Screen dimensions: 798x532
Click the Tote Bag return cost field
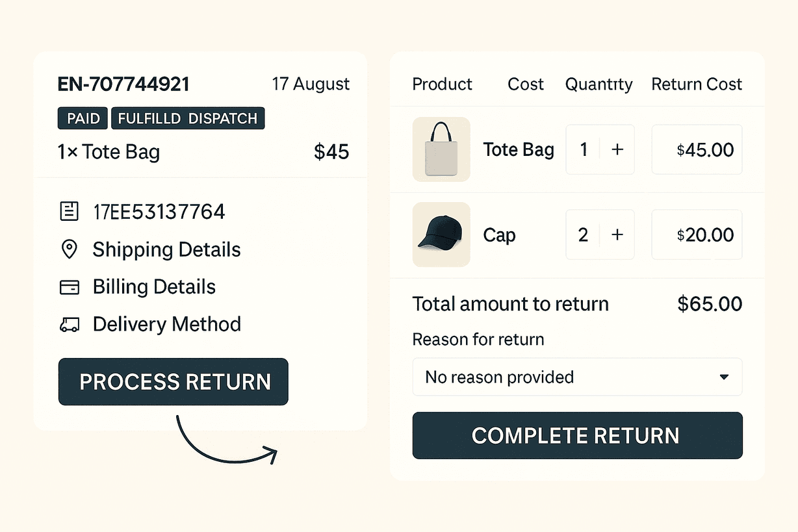[697, 150]
